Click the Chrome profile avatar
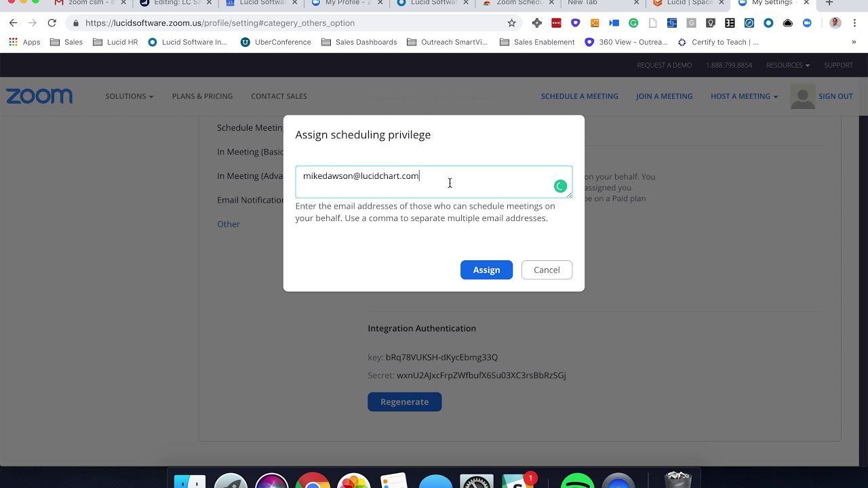This screenshot has width=868, height=488. tap(835, 23)
